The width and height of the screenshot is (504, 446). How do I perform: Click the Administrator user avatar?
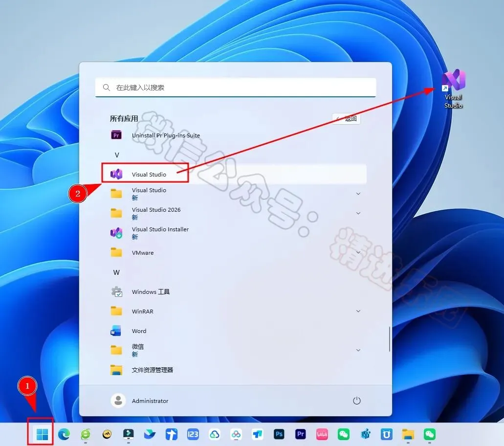[x=118, y=401]
